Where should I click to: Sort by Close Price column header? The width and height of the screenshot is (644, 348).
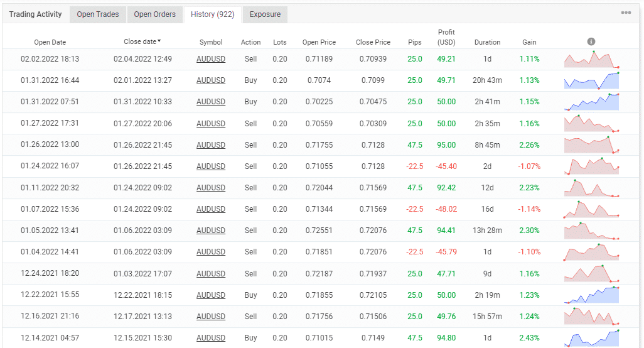click(373, 42)
